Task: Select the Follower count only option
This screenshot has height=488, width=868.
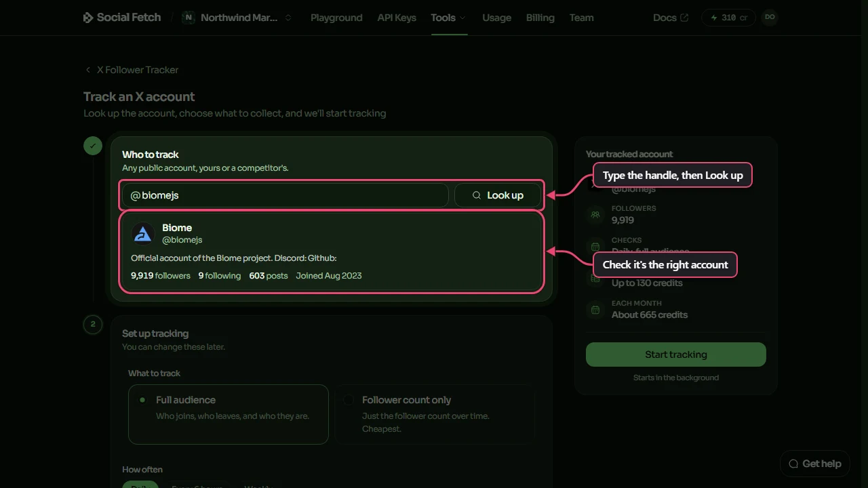Action: (x=435, y=414)
